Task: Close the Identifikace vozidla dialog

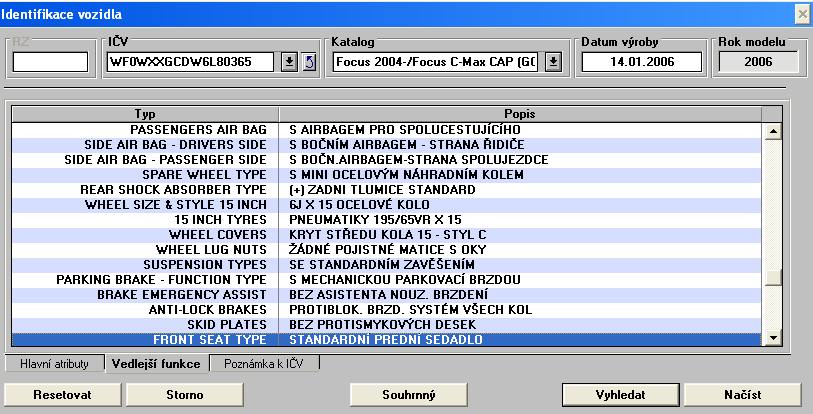Action: [x=801, y=13]
